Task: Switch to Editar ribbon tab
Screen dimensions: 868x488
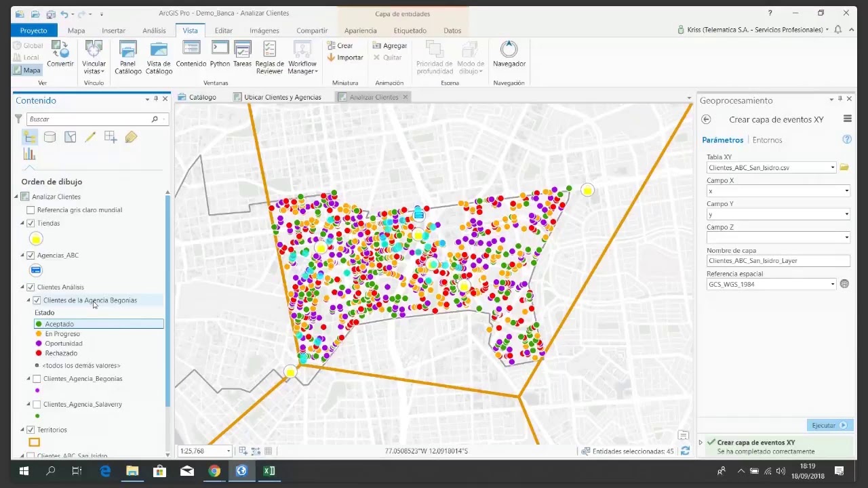Action: [x=224, y=30]
